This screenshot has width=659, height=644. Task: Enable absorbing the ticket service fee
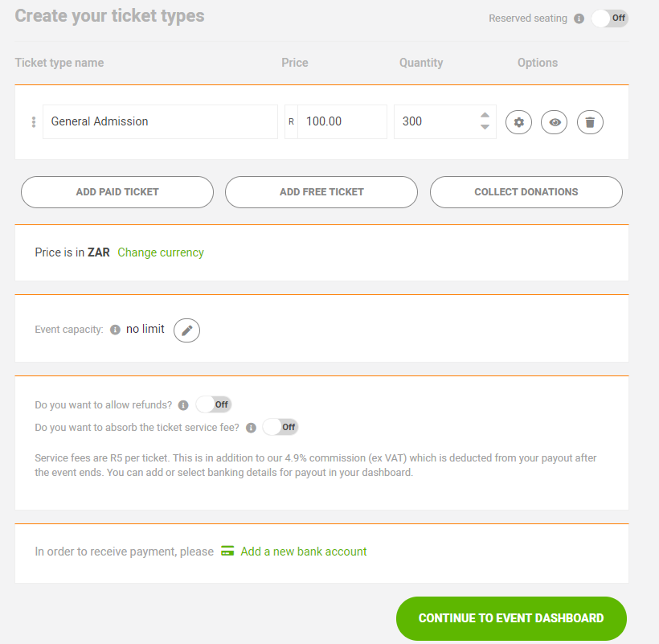pyautogui.click(x=280, y=427)
